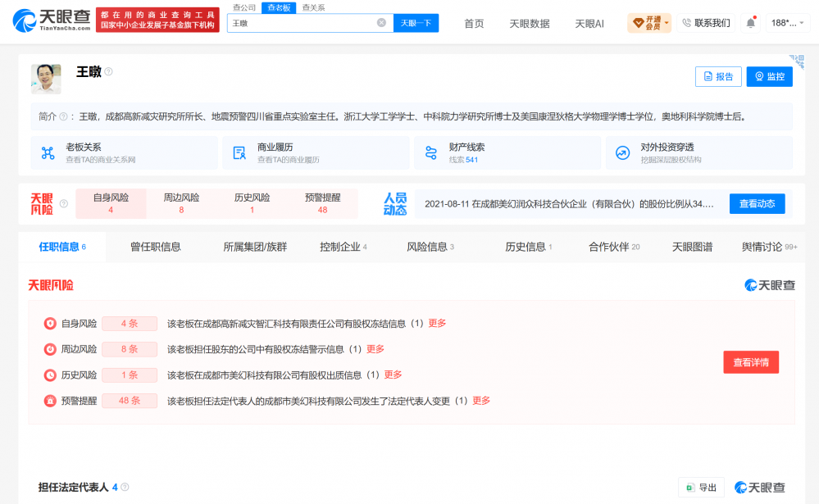819x504 pixels.
Task: Open the 风险信息 tab
Action: tap(430, 247)
